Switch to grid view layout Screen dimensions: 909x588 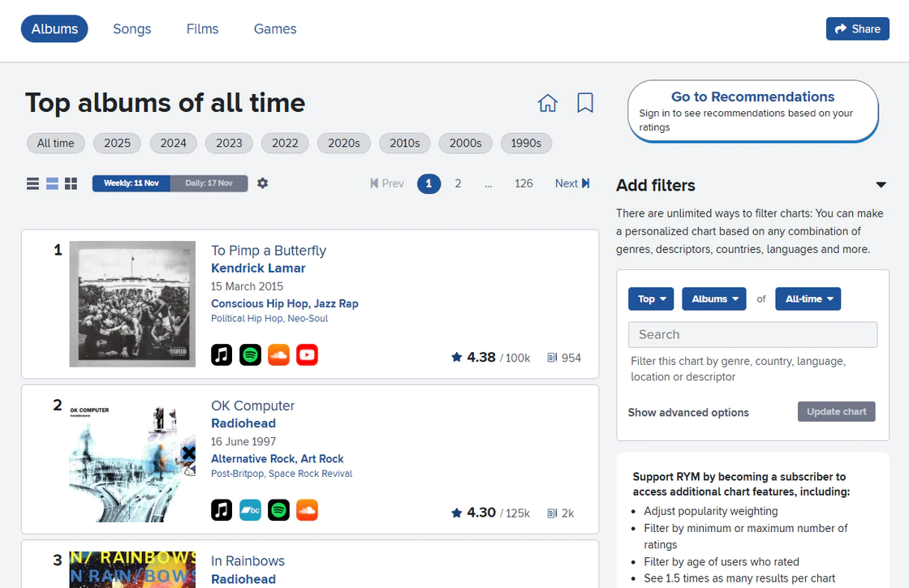(71, 184)
